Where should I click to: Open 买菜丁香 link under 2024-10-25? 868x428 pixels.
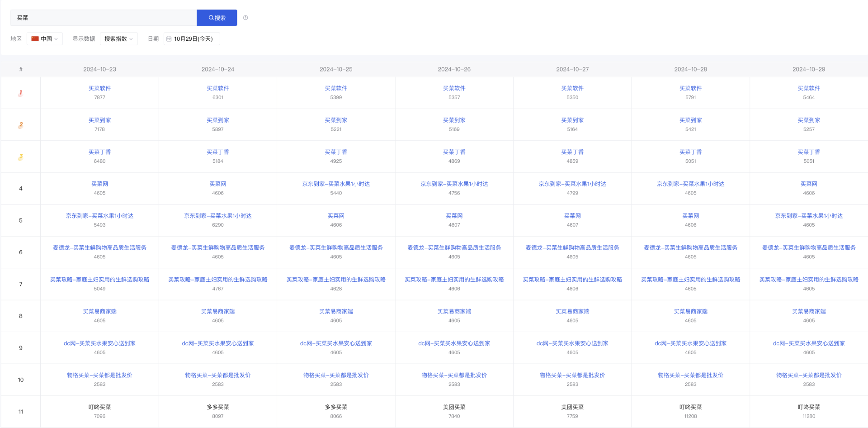336,152
